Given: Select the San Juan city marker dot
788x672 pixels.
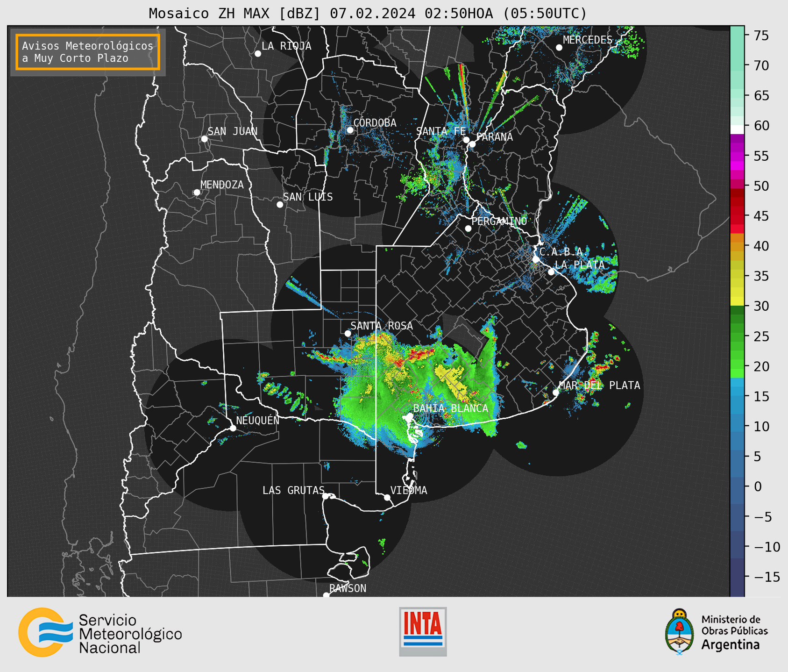Looking at the screenshot, I should pyautogui.click(x=204, y=139).
